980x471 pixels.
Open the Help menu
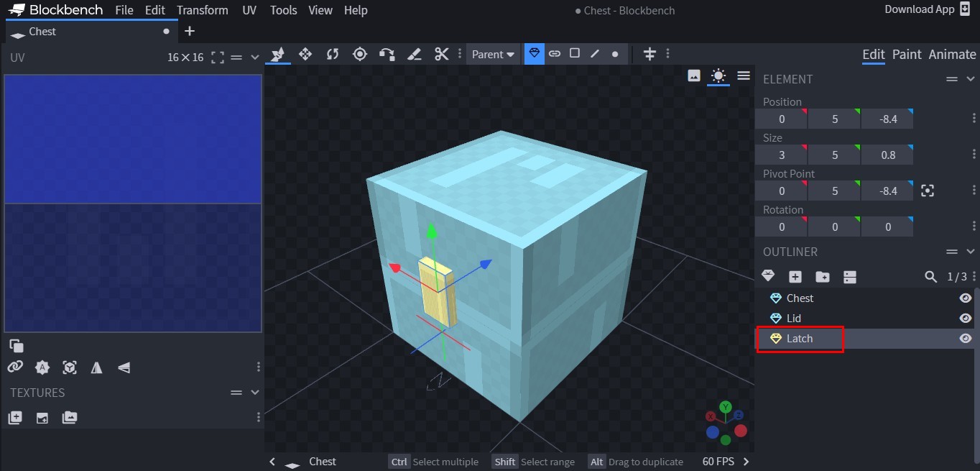pos(356,10)
